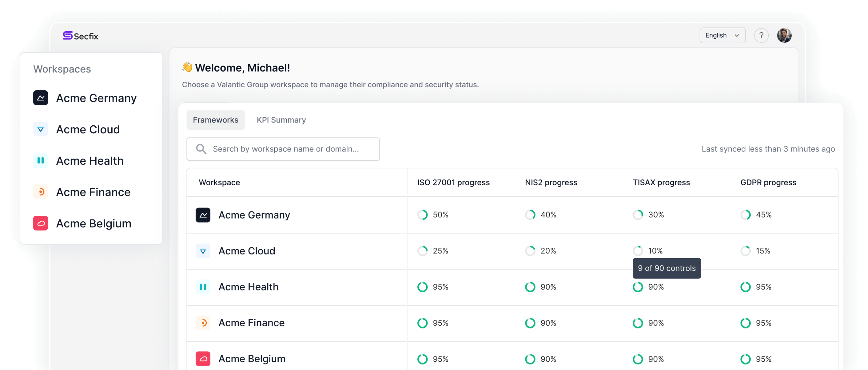Screen dimensions: 868x370
Task: Click the Acme Germany table row icon
Action: point(203,215)
